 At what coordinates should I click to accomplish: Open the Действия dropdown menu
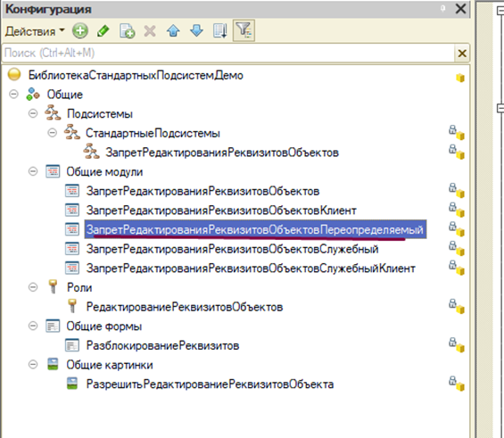(35, 31)
